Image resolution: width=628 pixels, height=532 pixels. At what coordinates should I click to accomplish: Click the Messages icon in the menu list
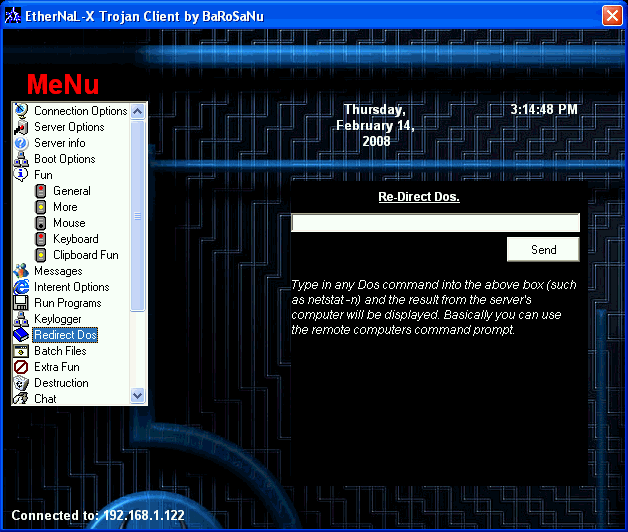click(21, 271)
